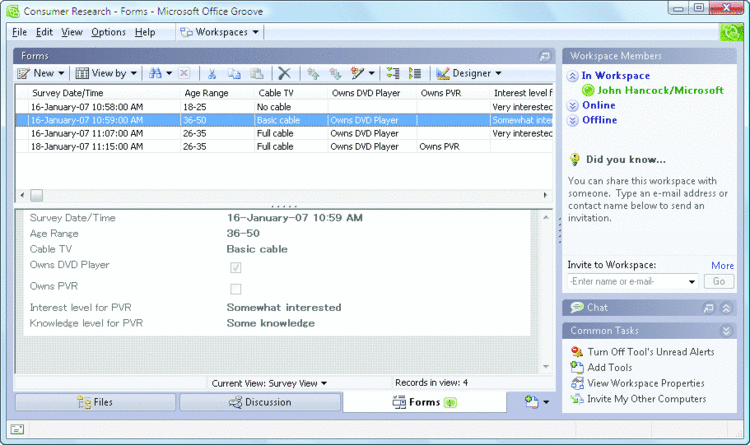Open the search dropdown arrow

tap(169, 73)
